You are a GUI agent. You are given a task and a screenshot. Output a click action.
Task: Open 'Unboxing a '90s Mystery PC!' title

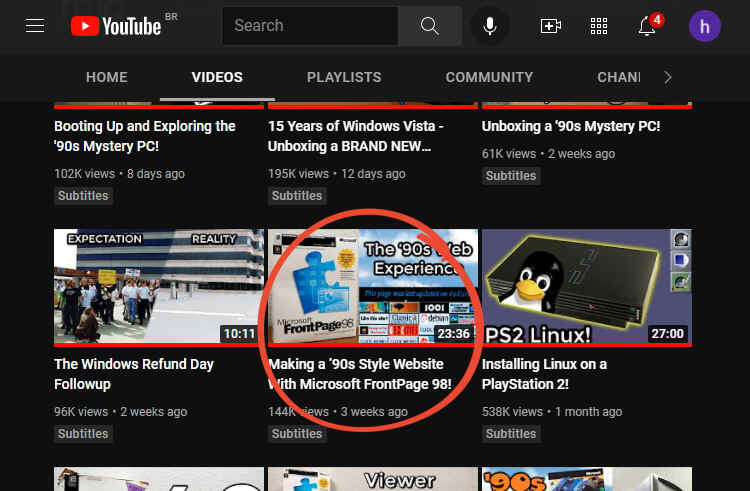pos(571,126)
